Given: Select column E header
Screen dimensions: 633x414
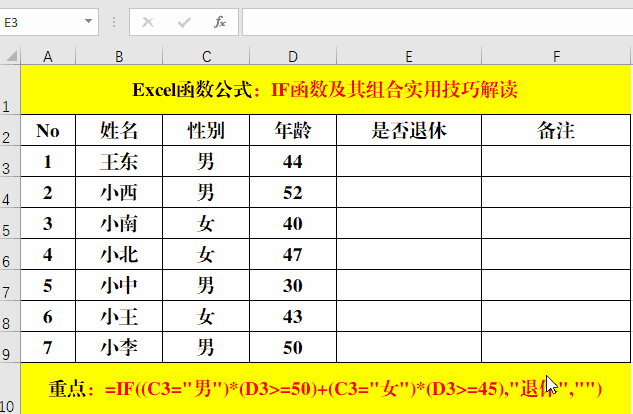Looking at the screenshot, I should pyautogui.click(x=409, y=56).
